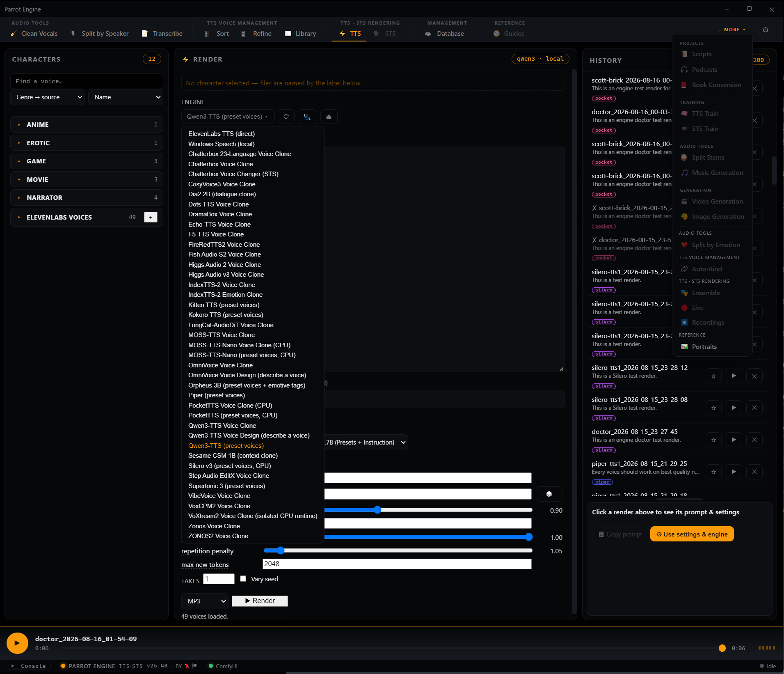
Task: Click the max new tokens input field
Action: (x=397, y=564)
